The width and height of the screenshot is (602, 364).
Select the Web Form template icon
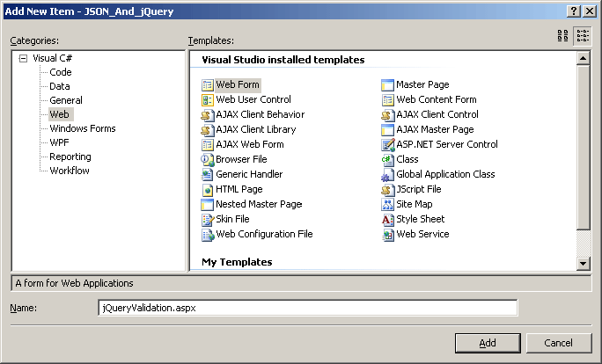pos(208,84)
